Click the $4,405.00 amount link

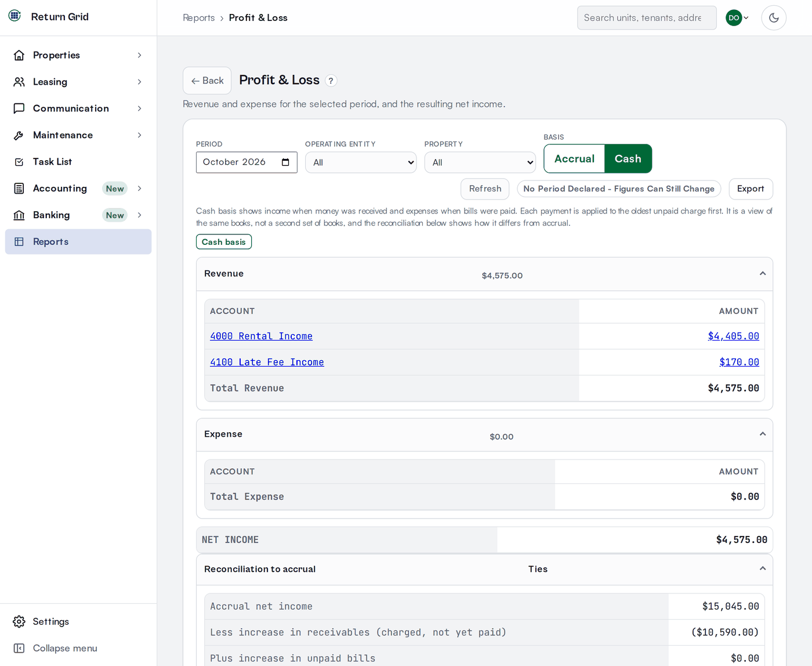(733, 336)
